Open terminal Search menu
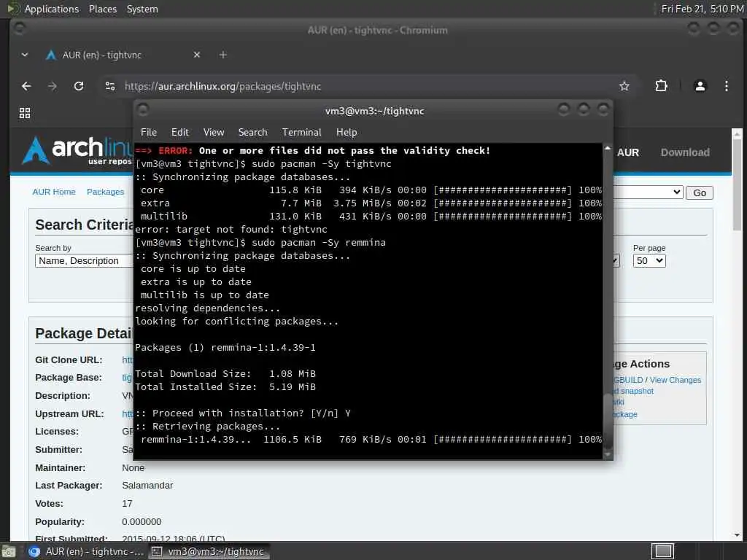This screenshot has width=747, height=560. [x=252, y=133]
